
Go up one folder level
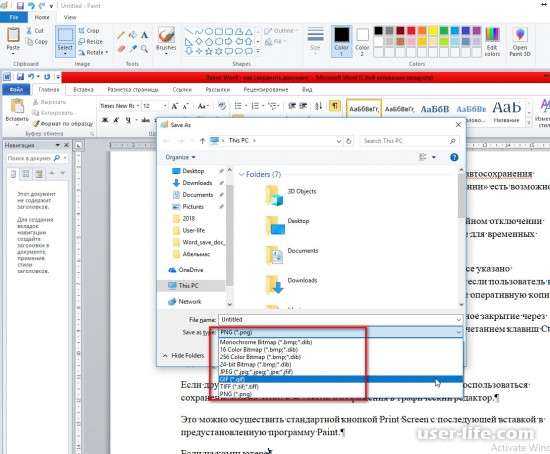[202, 141]
